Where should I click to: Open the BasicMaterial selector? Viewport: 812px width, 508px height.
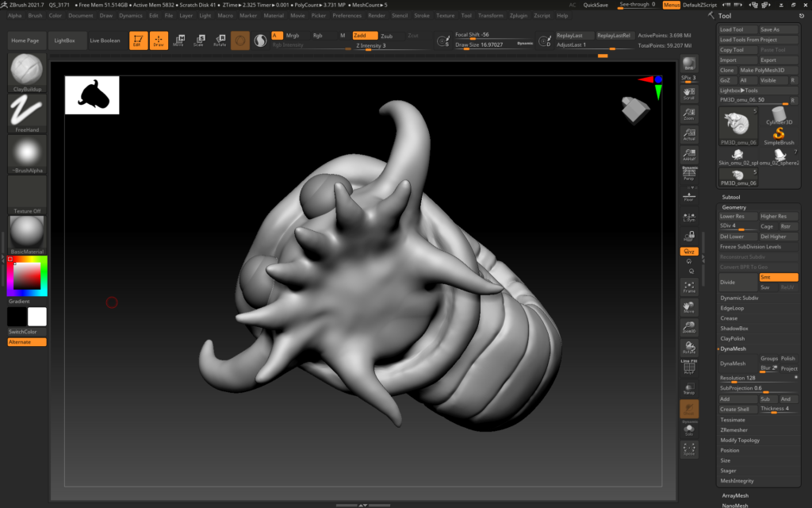[x=27, y=235]
